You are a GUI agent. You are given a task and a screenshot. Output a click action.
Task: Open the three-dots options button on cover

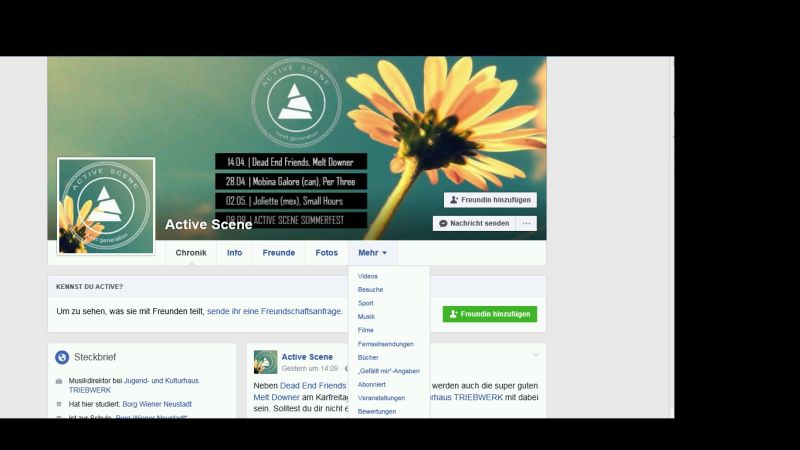coord(527,223)
